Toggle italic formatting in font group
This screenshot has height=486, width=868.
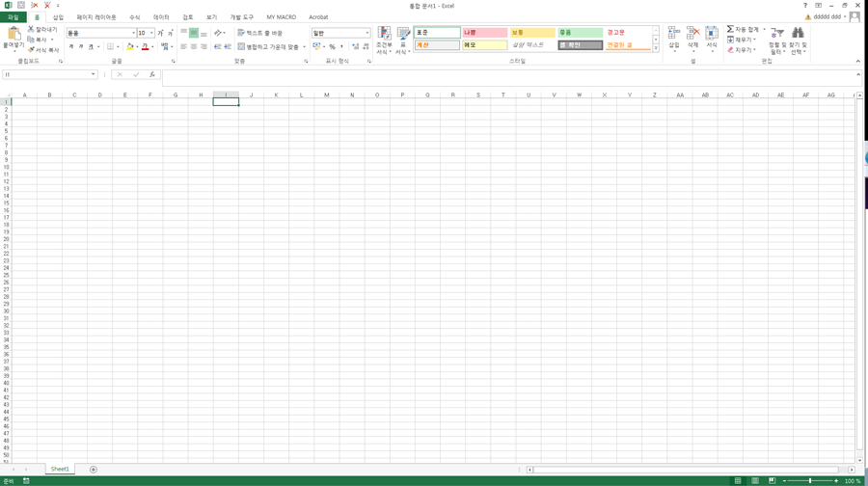click(81, 47)
